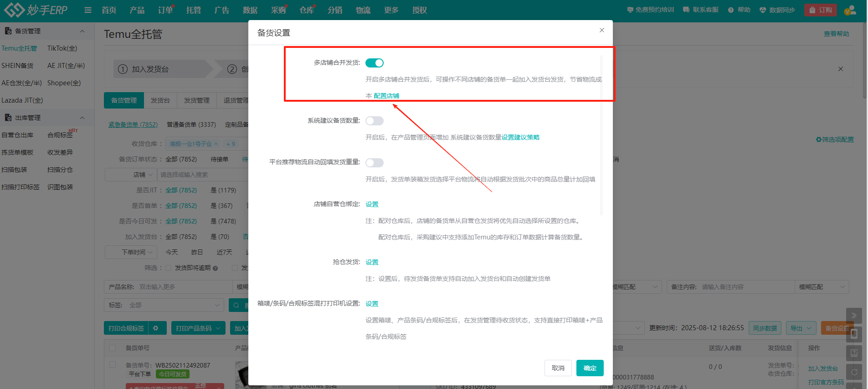Select SHEIN备货 in the sidebar

click(17, 66)
